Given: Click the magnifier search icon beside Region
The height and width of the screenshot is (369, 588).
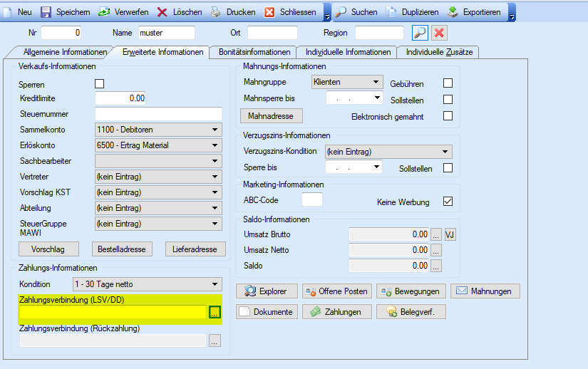Looking at the screenshot, I should 421,33.
